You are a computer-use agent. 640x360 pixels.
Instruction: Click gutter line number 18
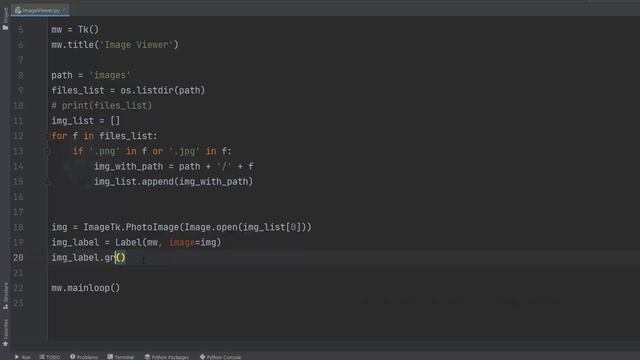tap(18, 227)
